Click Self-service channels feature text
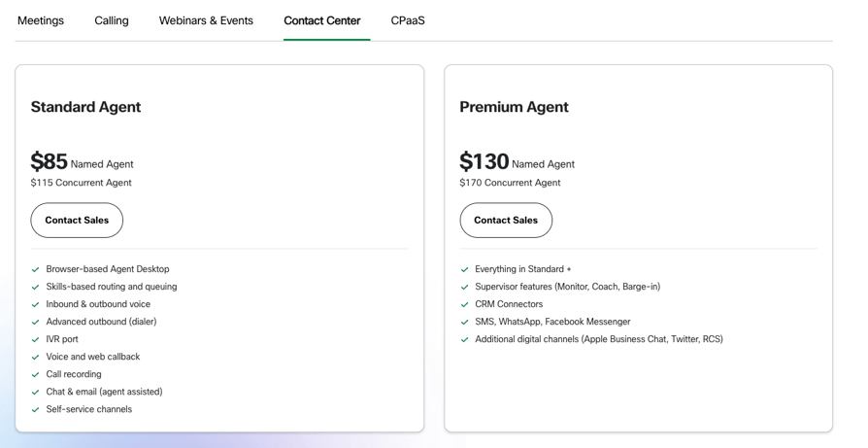The width and height of the screenshot is (868, 448). (x=89, y=409)
